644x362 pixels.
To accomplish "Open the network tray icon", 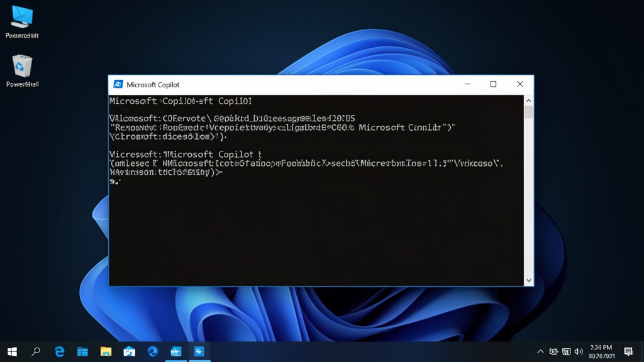I will point(553,352).
